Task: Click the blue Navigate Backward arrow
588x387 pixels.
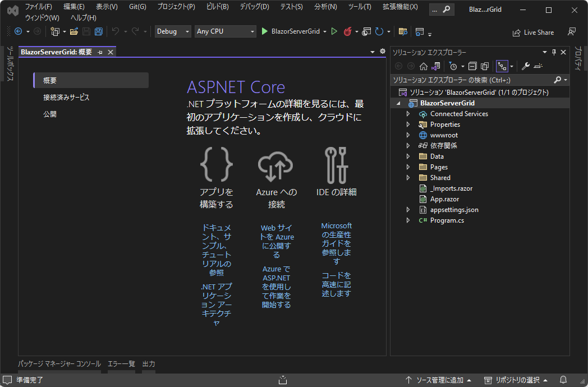Action: click(18, 31)
